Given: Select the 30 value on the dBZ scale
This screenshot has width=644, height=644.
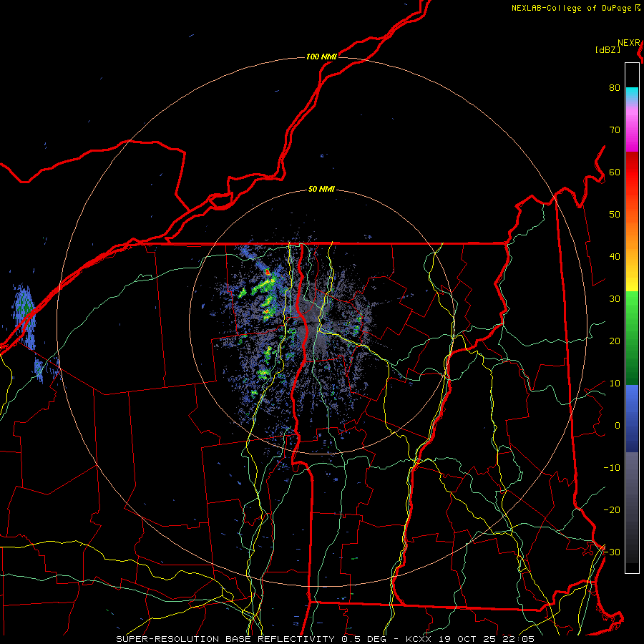Looking at the screenshot, I should click(x=615, y=299).
